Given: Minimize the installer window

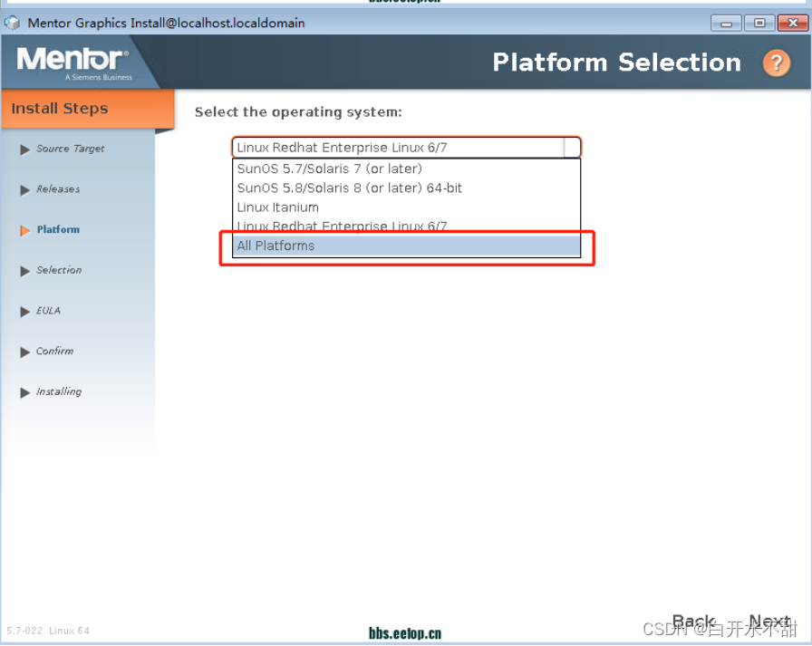Looking at the screenshot, I should (x=726, y=24).
